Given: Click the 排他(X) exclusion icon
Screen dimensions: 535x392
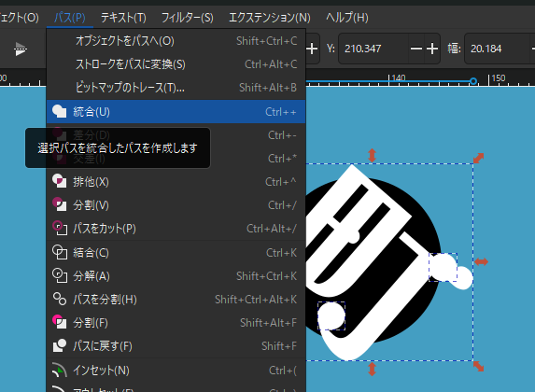Looking at the screenshot, I should click(x=60, y=181).
